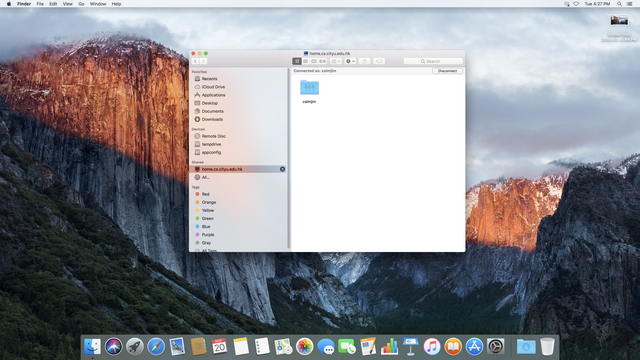Switch to icon view
Viewport: 640px width, 360px height.
297,61
